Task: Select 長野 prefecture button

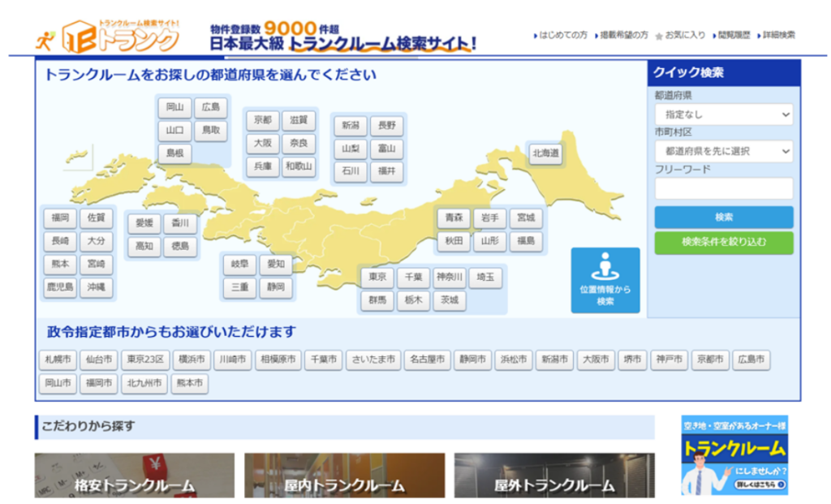Action: (x=386, y=126)
